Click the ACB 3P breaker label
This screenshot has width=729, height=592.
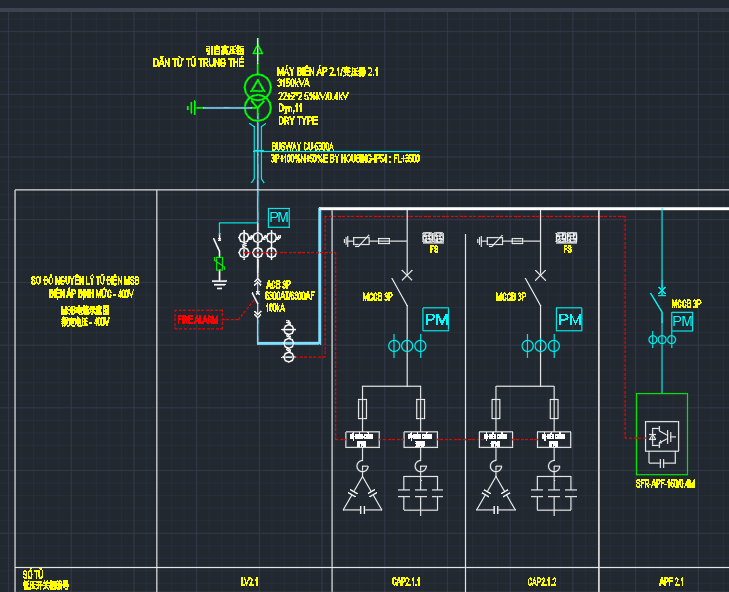click(x=279, y=284)
